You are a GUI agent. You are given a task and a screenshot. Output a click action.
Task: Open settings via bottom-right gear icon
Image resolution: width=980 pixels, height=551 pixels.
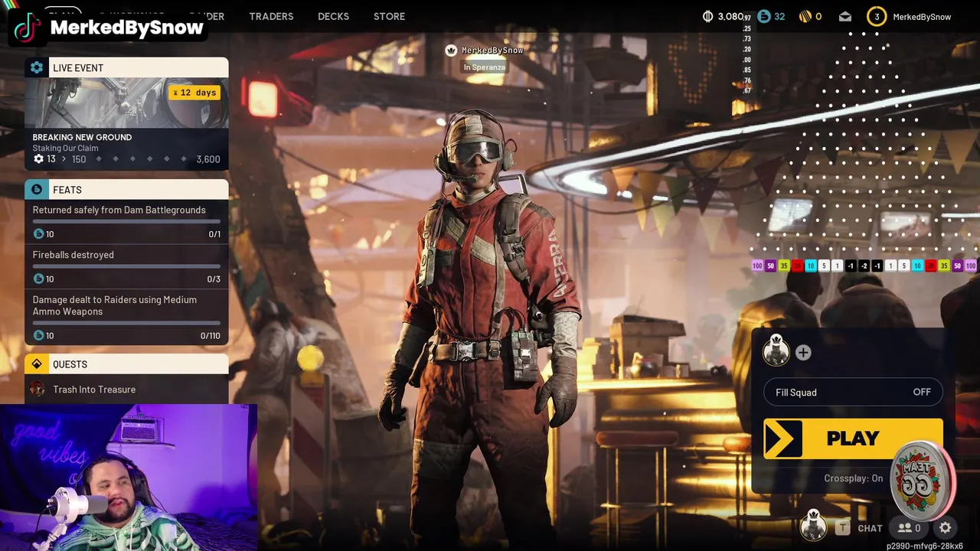point(946,528)
